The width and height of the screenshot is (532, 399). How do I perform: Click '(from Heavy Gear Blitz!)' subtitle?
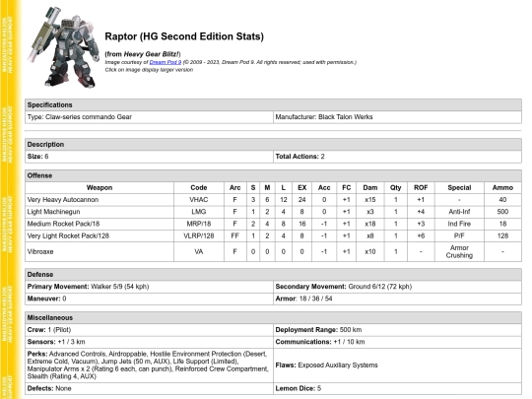(x=143, y=54)
